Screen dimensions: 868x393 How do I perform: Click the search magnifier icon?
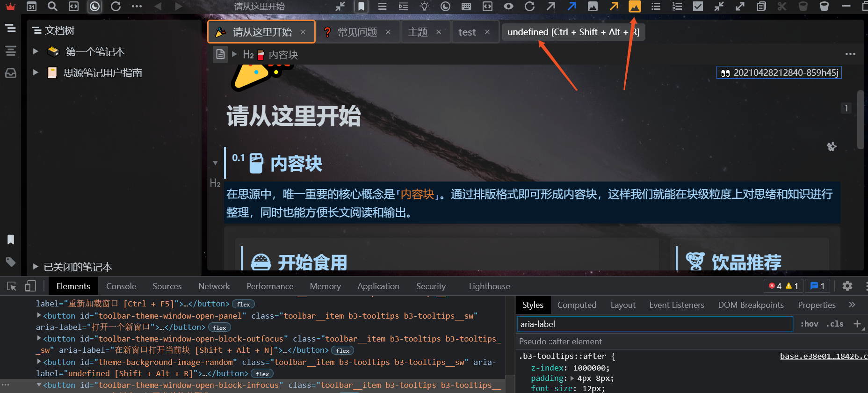pos(52,6)
